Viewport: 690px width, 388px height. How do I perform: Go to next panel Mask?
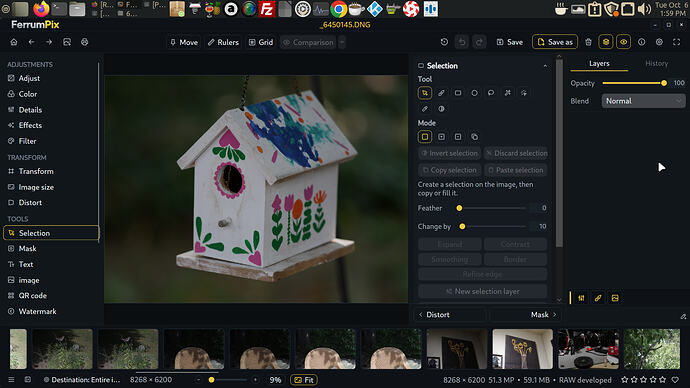point(525,315)
